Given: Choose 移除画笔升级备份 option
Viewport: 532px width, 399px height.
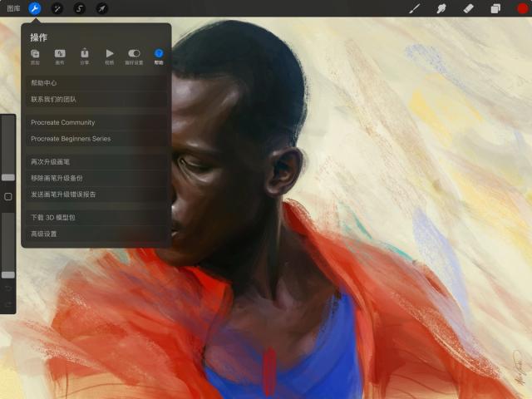Looking at the screenshot, I should point(96,178).
